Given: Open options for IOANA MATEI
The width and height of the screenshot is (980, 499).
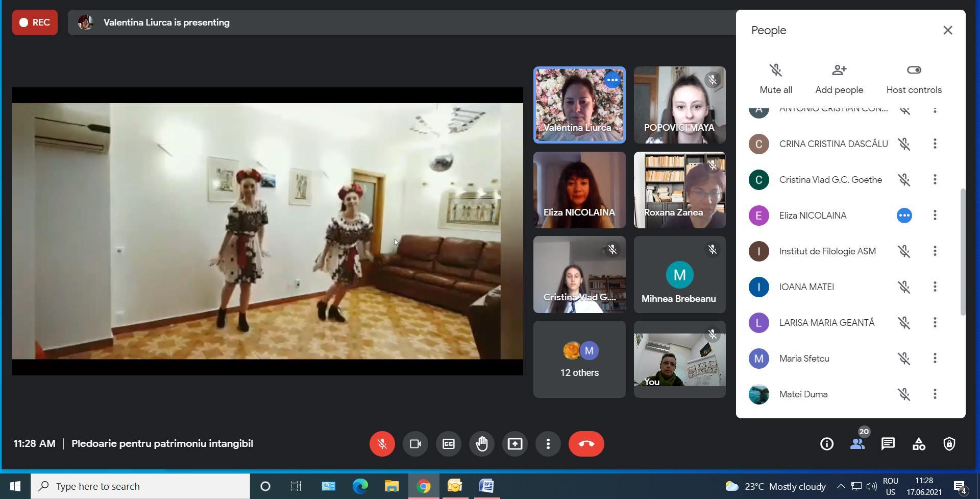Looking at the screenshot, I should [x=935, y=287].
